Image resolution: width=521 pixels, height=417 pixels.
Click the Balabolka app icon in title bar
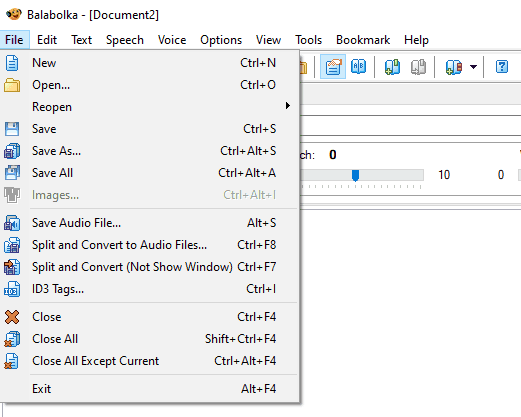[x=14, y=14]
